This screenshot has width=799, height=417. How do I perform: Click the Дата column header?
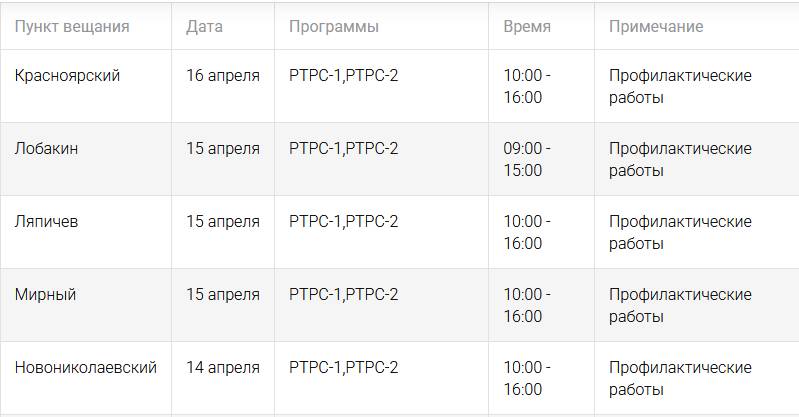coord(204,27)
